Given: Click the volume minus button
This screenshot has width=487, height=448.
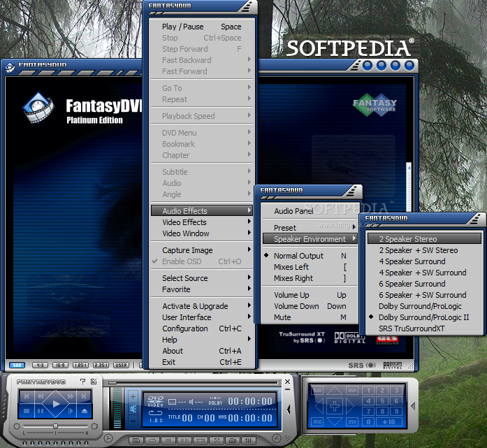Looking at the screenshot, I should (133, 421).
